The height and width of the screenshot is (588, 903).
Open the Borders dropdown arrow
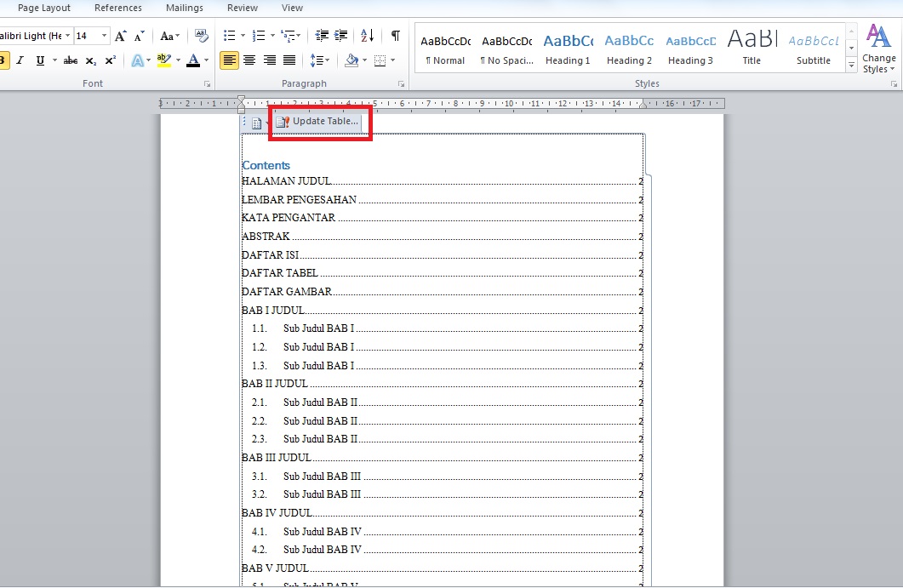click(392, 60)
